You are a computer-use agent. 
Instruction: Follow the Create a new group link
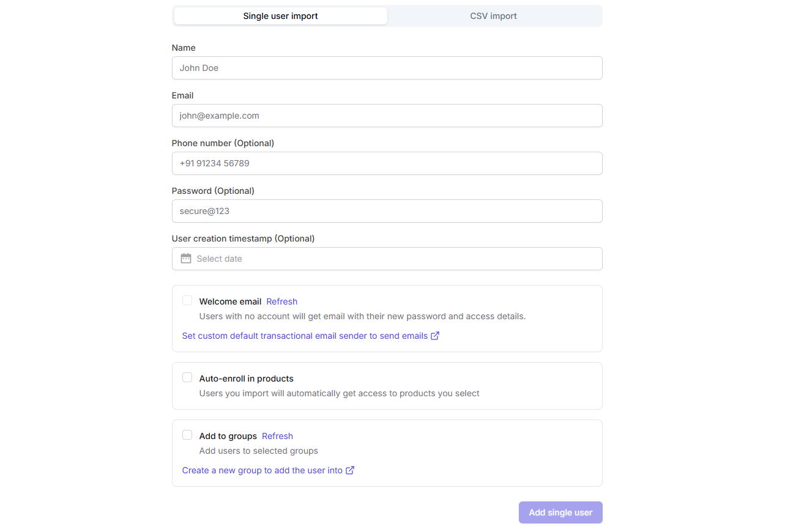[x=262, y=470]
